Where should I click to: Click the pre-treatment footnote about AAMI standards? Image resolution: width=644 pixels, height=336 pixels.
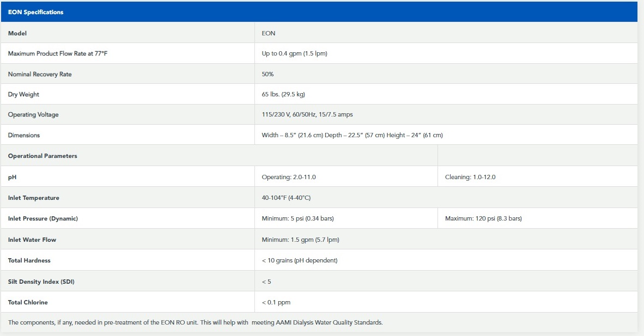click(x=196, y=322)
